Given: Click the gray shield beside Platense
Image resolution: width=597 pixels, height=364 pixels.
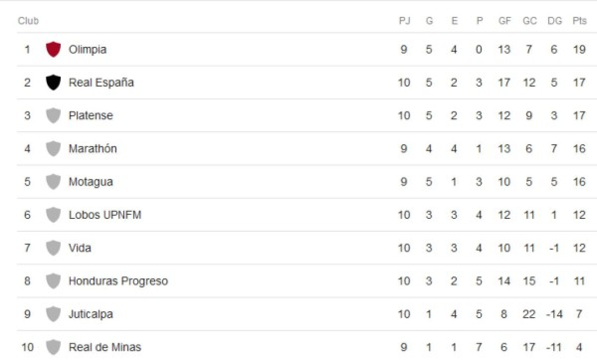Looking at the screenshot, I should 53,115.
